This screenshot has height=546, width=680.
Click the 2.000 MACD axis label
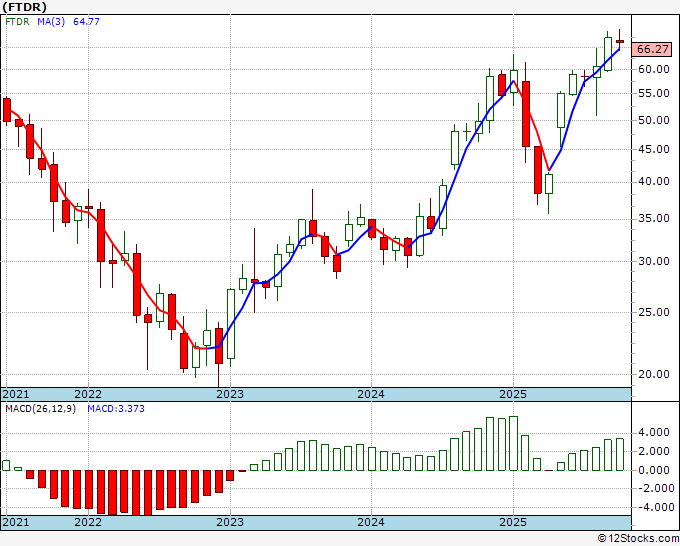(654, 451)
